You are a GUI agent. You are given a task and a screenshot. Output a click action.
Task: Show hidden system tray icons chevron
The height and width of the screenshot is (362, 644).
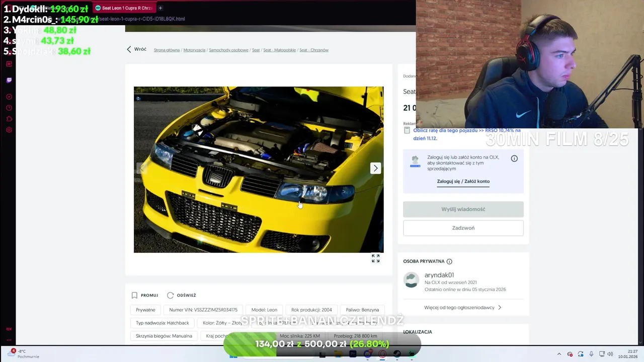click(559, 354)
